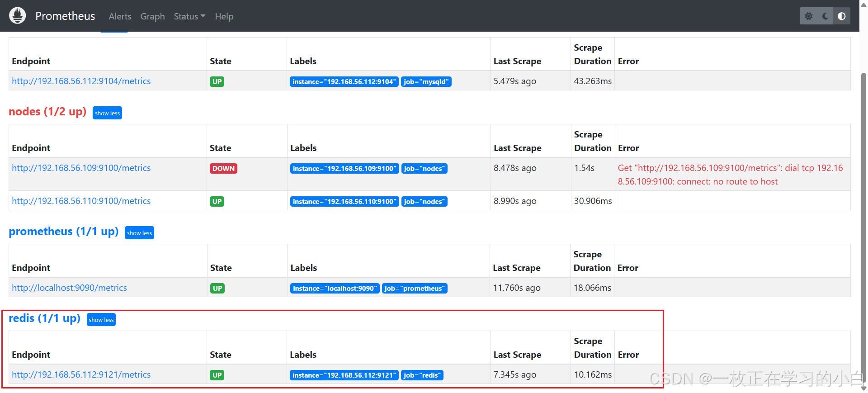This screenshot has width=868, height=393.
Task: Open redis endpoint 192.168.56.112:9121/metrics
Action: tap(81, 374)
